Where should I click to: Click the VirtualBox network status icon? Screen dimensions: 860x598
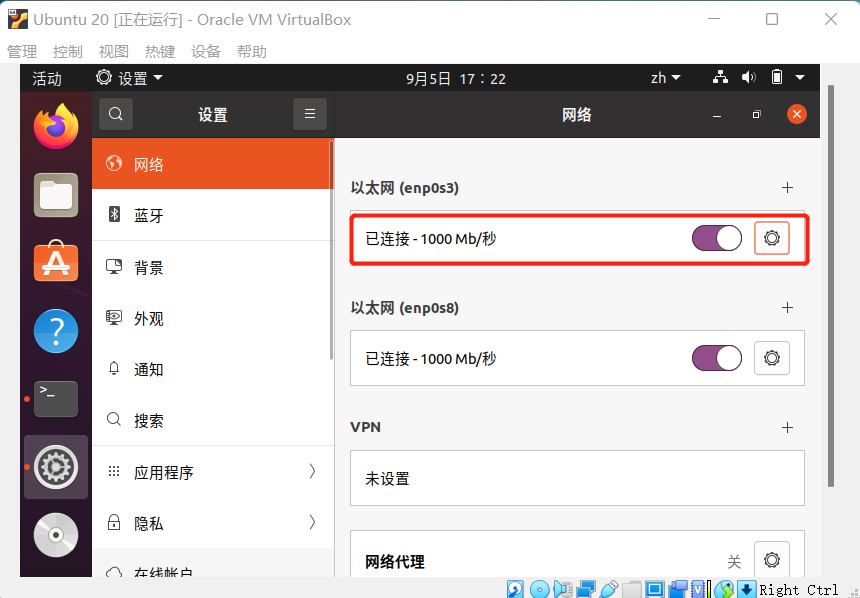coord(586,589)
